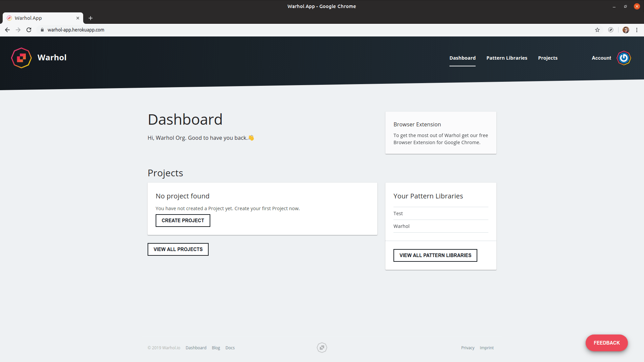Open the Blog footer link
Image resolution: width=644 pixels, height=362 pixels.
click(x=216, y=348)
